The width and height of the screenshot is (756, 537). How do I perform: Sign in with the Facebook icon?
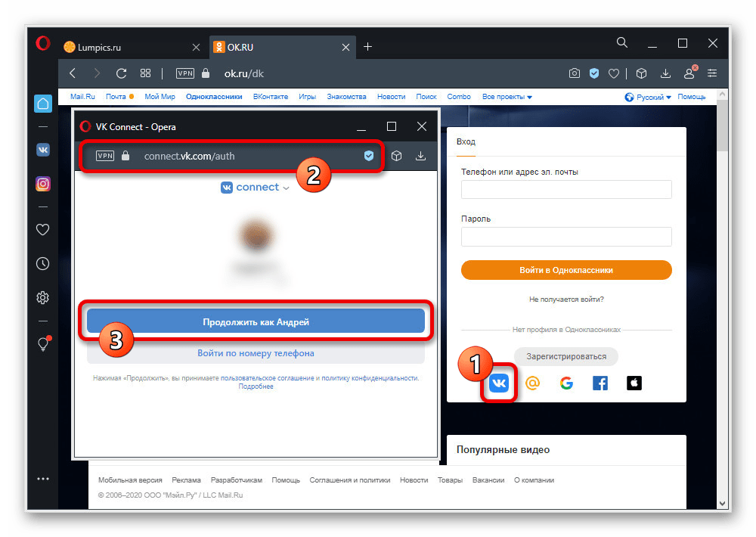[600, 383]
